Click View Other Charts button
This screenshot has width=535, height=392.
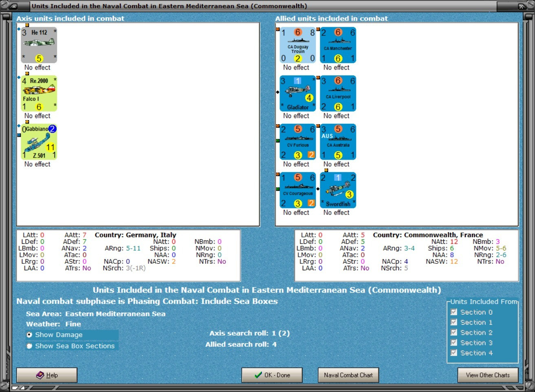[x=488, y=375]
